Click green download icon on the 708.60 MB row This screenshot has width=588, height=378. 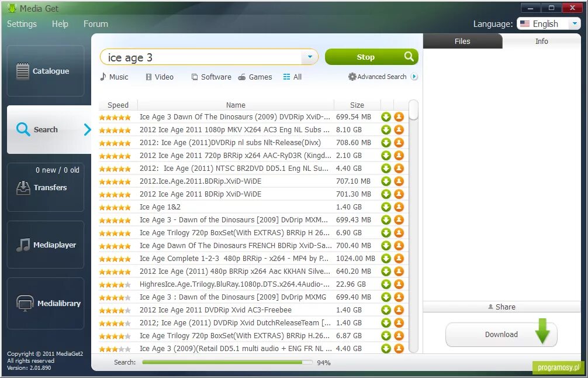click(x=386, y=143)
